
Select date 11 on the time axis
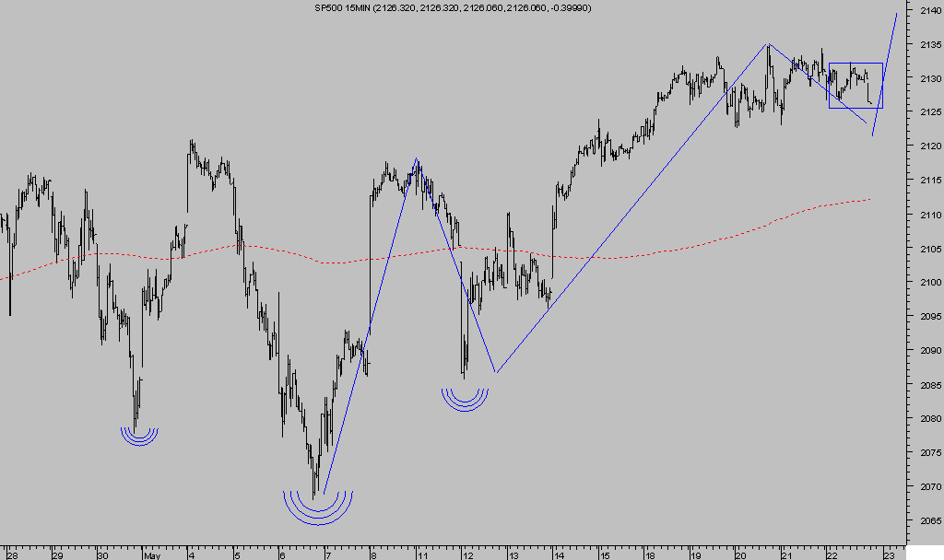pyautogui.click(x=421, y=555)
